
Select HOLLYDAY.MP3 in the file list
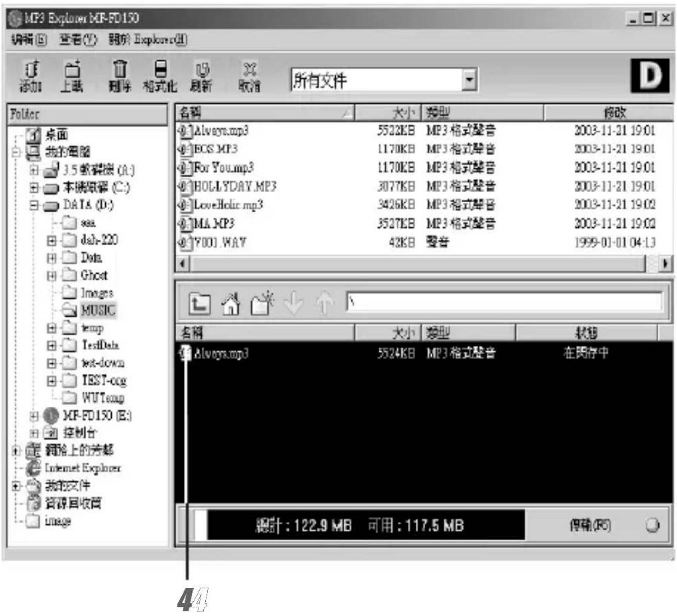pos(235,186)
